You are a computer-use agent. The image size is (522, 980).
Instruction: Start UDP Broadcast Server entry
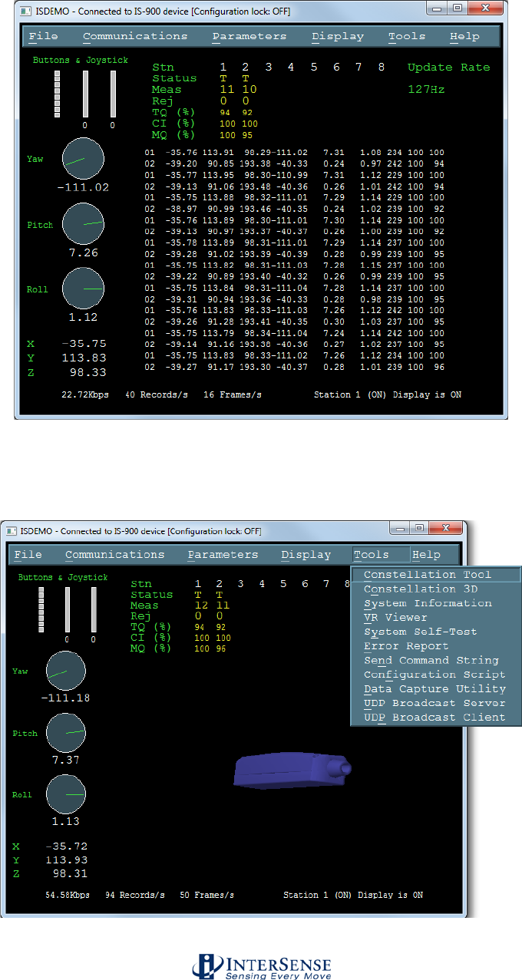point(437,703)
